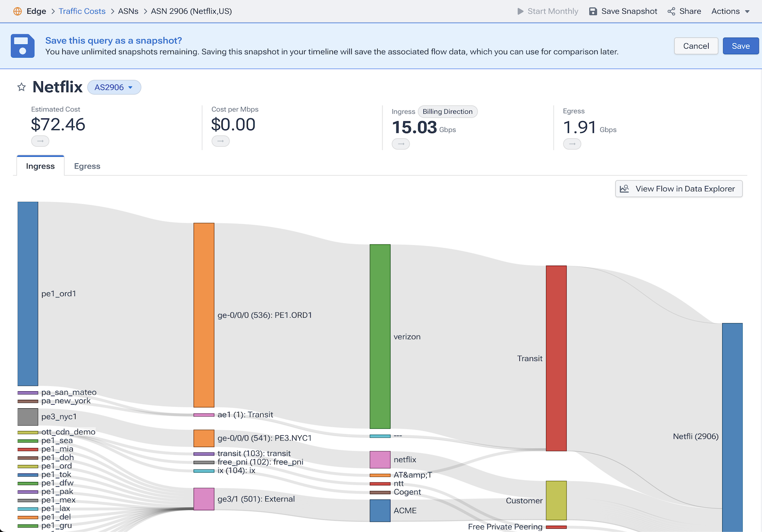This screenshot has width=762, height=532.
Task: Click the Save Snapshot floppy disk icon
Action: coord(593,11)
